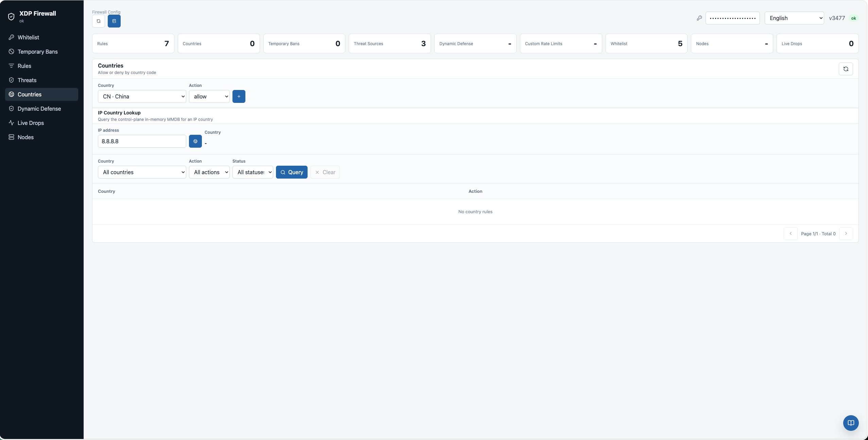868x440 pixels.
Task: Click the Clear filters button
Action: [325, 172]
